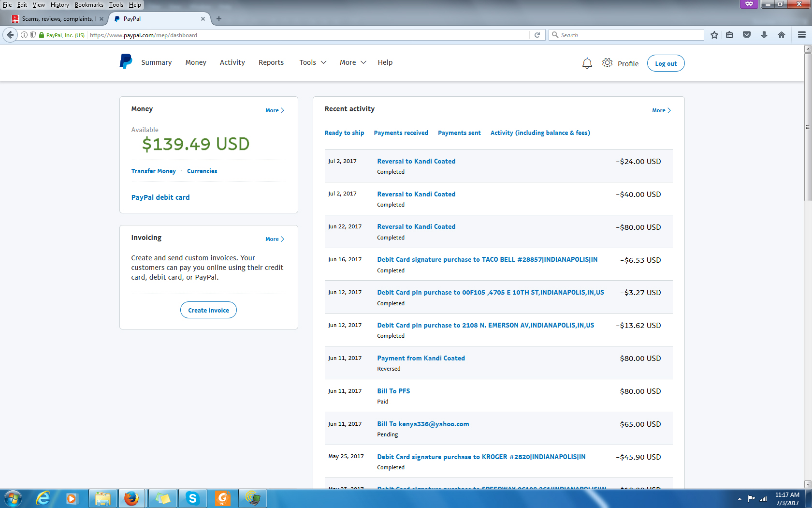The width and height of the screenshot is (812, 508).
Task: Click the network signal tray icon
Action: pyautogui.click(x=763, y=499)
